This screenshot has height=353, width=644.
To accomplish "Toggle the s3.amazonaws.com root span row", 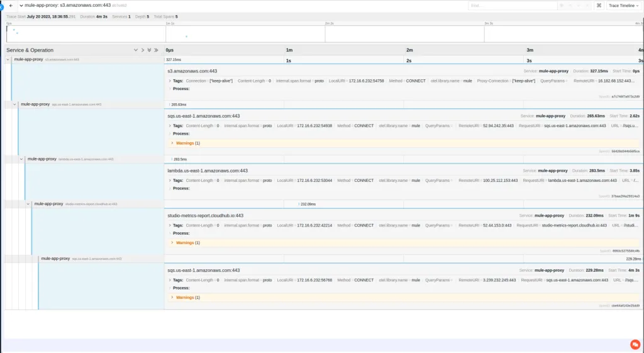I will [8, 60].
